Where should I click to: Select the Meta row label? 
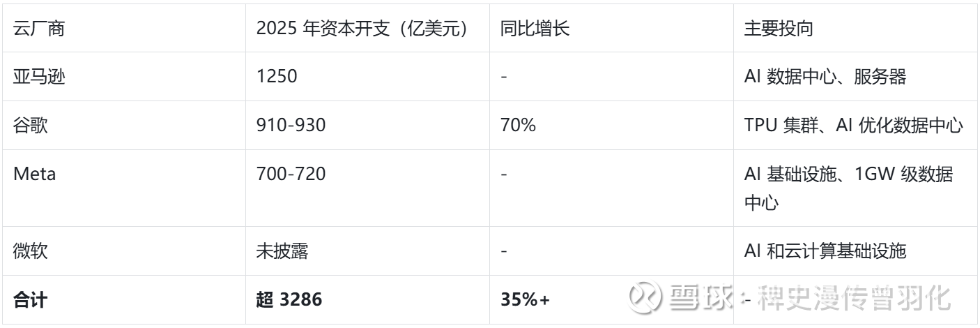click(x=34, y=174)
